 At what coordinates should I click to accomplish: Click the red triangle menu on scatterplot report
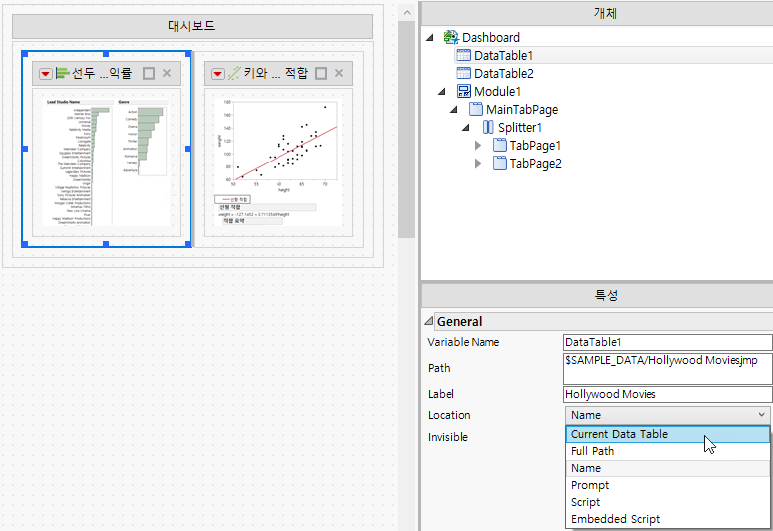click(217, 73)
